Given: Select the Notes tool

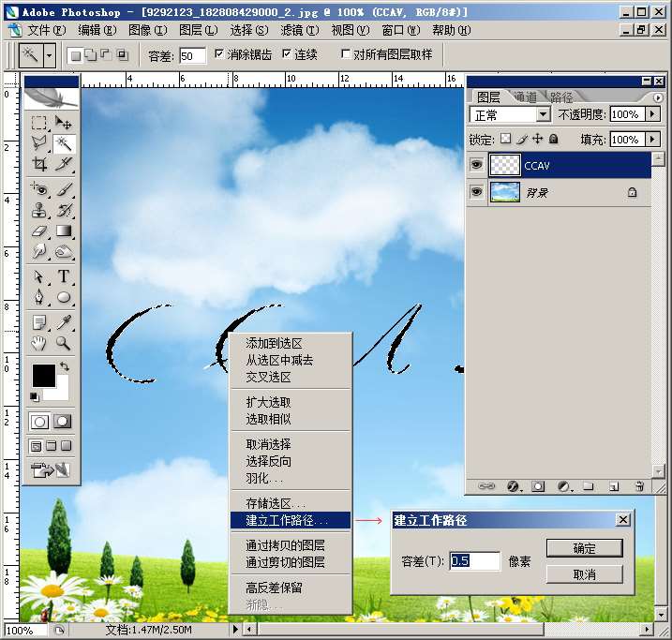Looking at the screenshot, I should click(x=39, y=322).
